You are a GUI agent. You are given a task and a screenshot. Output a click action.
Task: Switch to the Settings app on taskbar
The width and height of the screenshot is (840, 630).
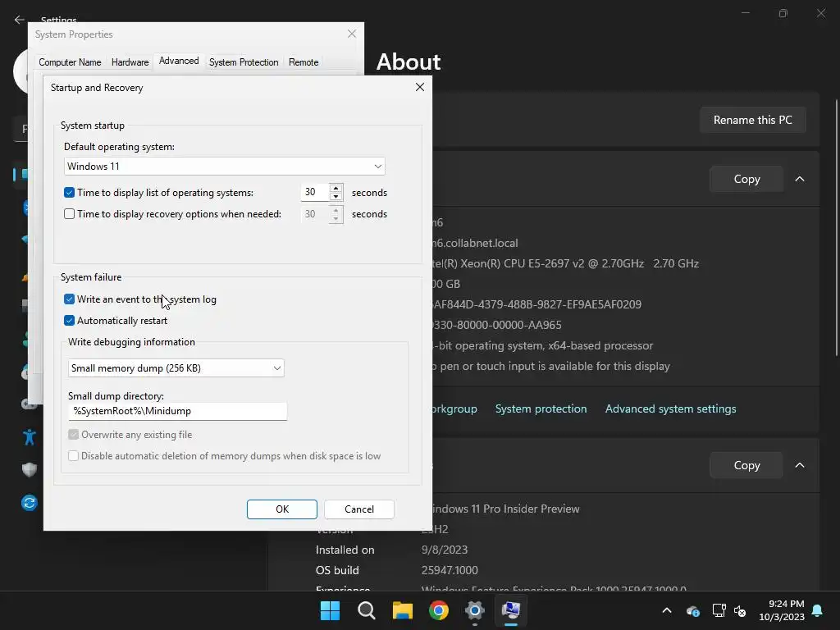(x=475, y=610)
